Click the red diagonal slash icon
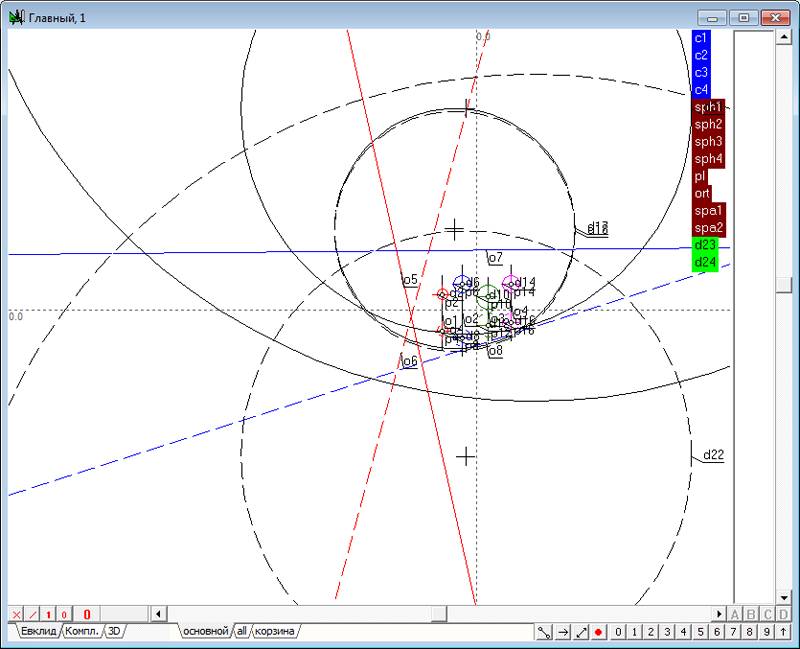Viewport: 800px width, 649px height. (33, 614)
